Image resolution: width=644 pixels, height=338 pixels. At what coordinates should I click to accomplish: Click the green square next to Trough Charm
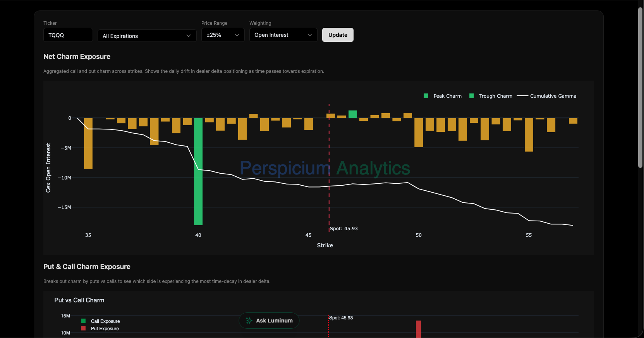click(472, 96)
